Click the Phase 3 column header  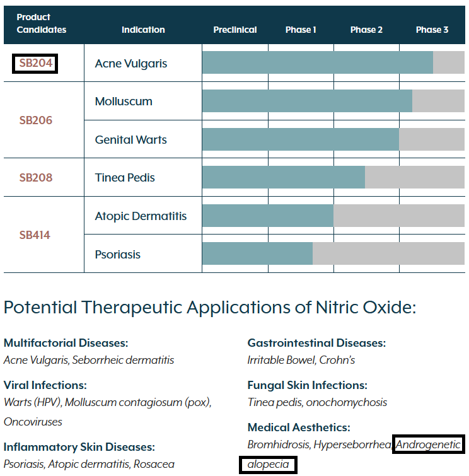pyautogui.click(x=432, y=30)
